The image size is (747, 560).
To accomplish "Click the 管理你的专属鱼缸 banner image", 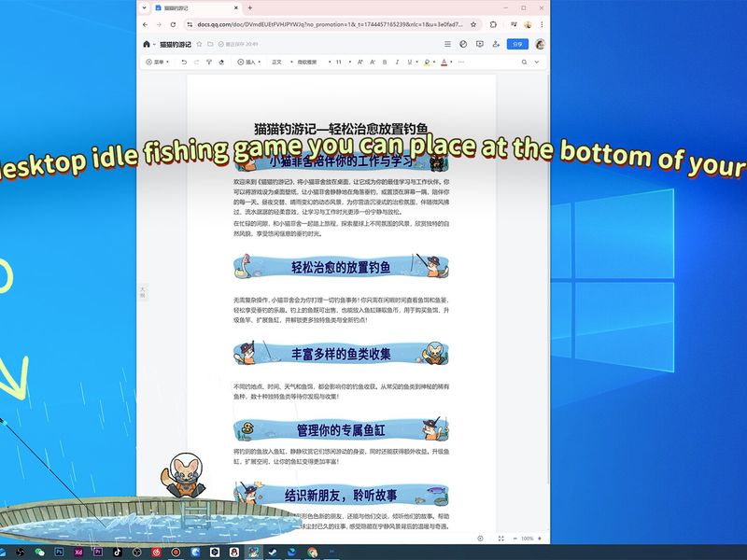I will click(341, 429).
